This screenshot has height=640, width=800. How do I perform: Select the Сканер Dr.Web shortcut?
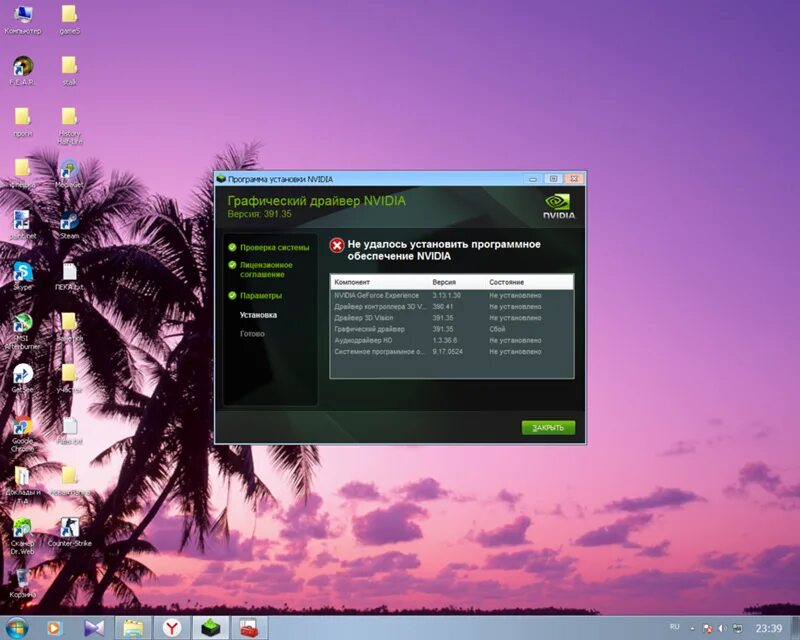point(22,536)
